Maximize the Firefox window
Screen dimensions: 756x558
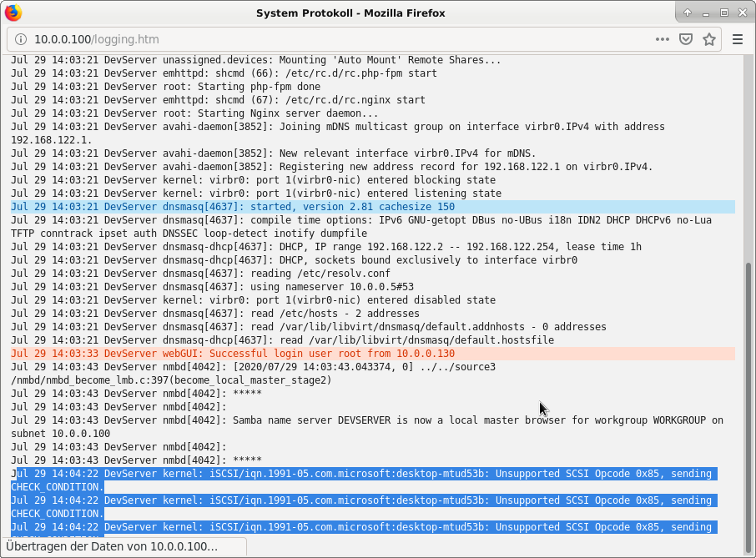tap(724, 13)
